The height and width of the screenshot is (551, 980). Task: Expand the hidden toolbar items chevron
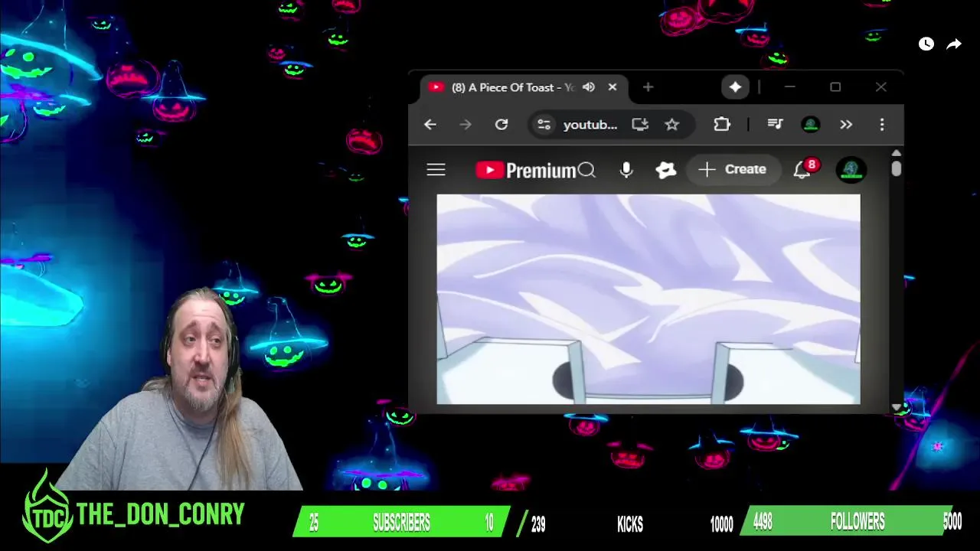tap(846, 125)
